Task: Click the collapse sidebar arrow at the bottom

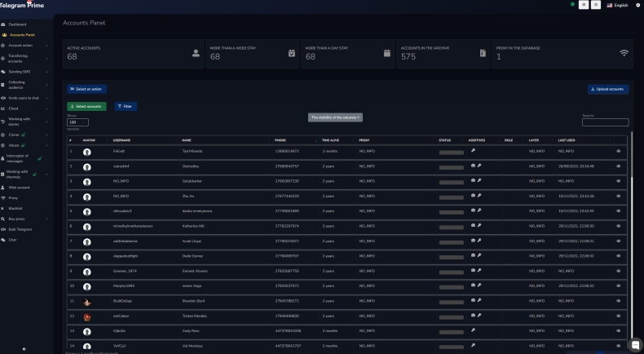Action: 24,348
